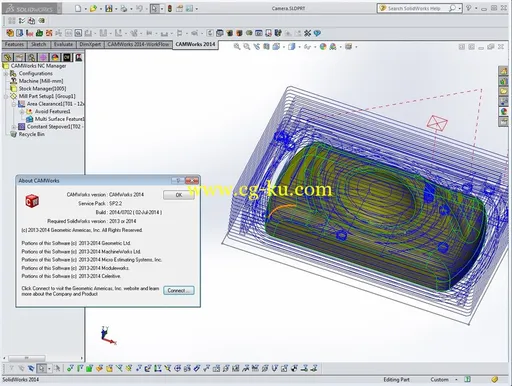Switch to the CAMWorks 2014-WorkFlow tab
Viewport: 512px width, 386px height.
(138, 44)
